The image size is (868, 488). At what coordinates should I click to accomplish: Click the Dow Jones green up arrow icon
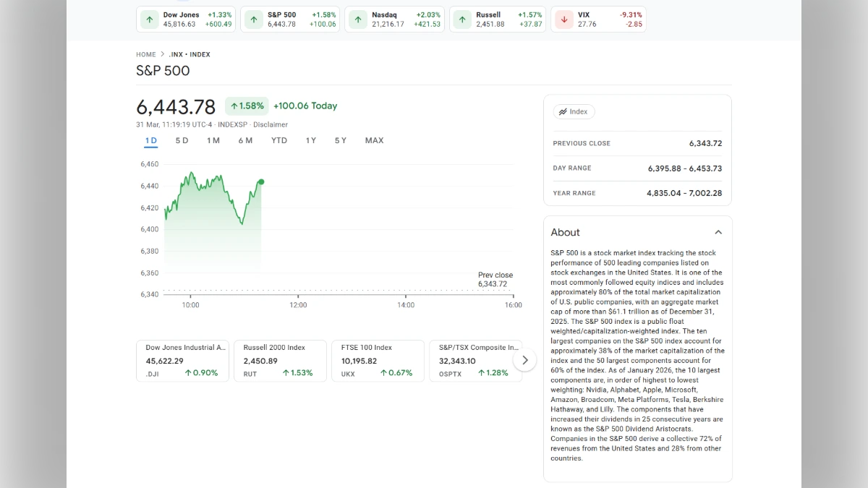tap(149, 19)
